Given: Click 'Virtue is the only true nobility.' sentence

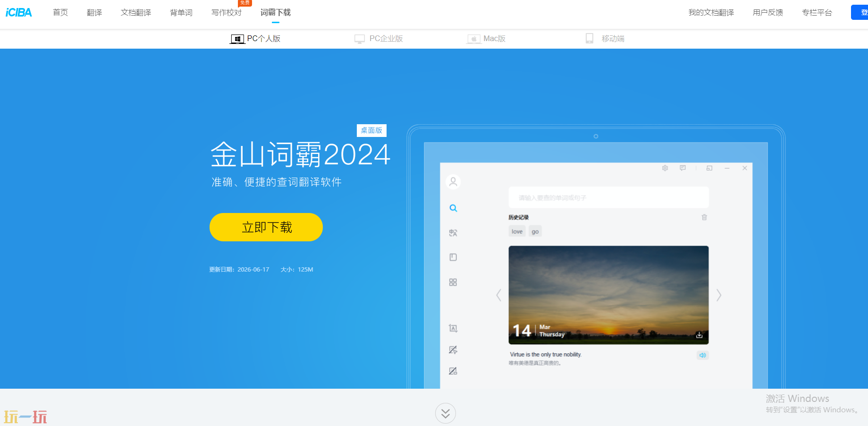Looking at the screenshot, I should (546, 355).
